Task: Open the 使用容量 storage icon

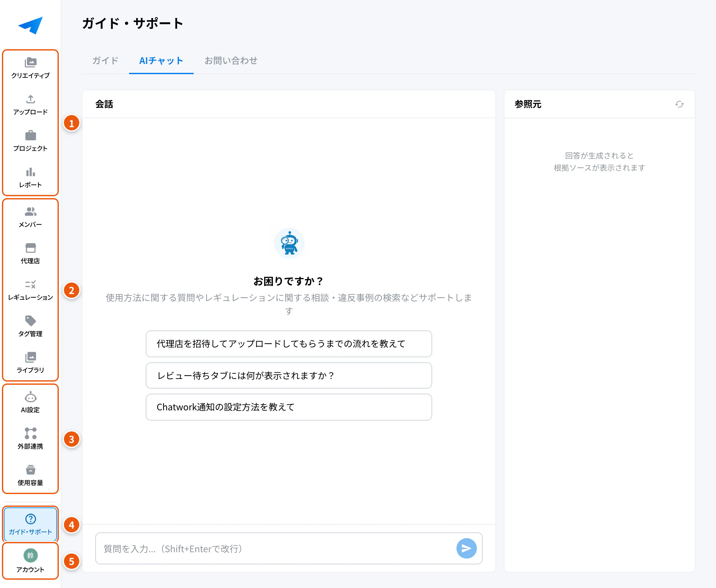Action: pos(30,470)
